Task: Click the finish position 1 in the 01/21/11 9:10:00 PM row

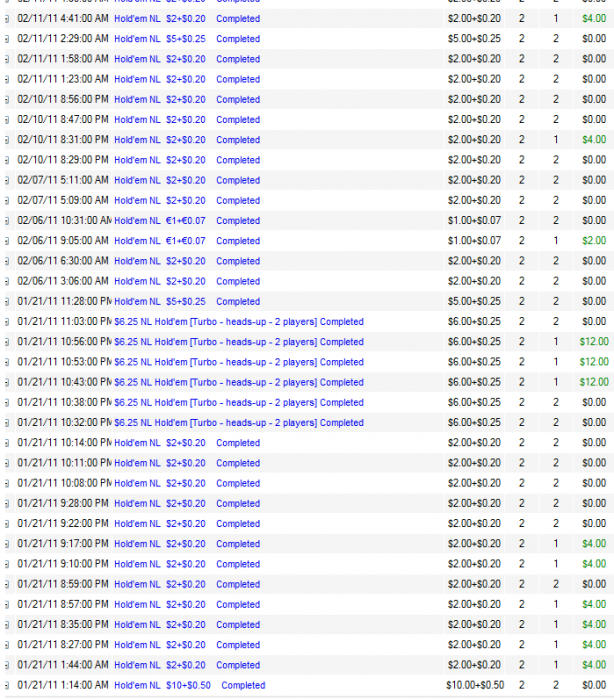Action: click(x=556, y=564)
